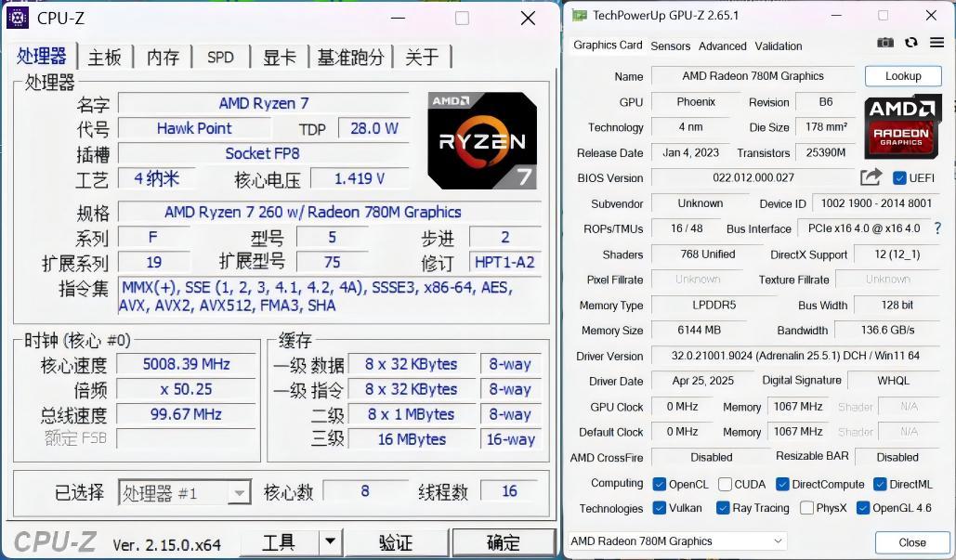Click the 核心速度 value 5008.39 MHz

[186, 364]
